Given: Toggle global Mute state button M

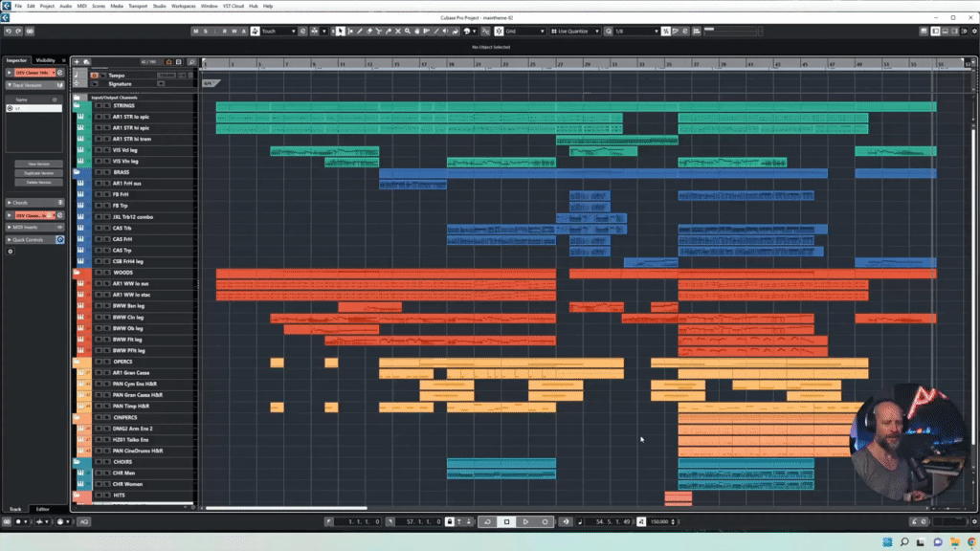Looking at the screenshot, I should [195, 32].
